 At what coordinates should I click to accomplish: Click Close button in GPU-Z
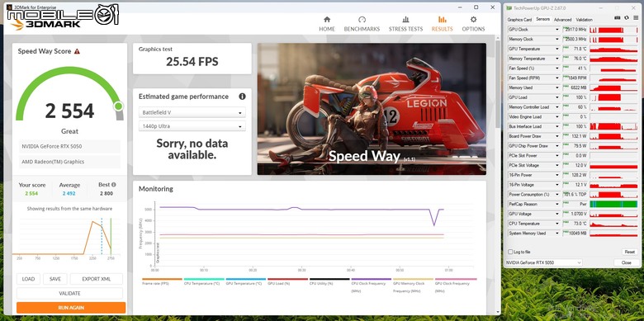click(x=627, y=262)
